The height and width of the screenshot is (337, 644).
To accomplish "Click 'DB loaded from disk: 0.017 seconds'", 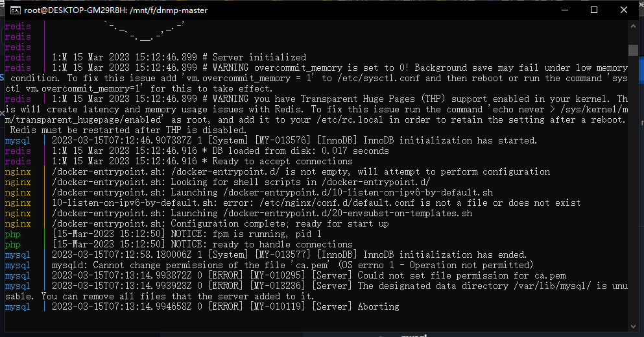I will tap(300, 151).
